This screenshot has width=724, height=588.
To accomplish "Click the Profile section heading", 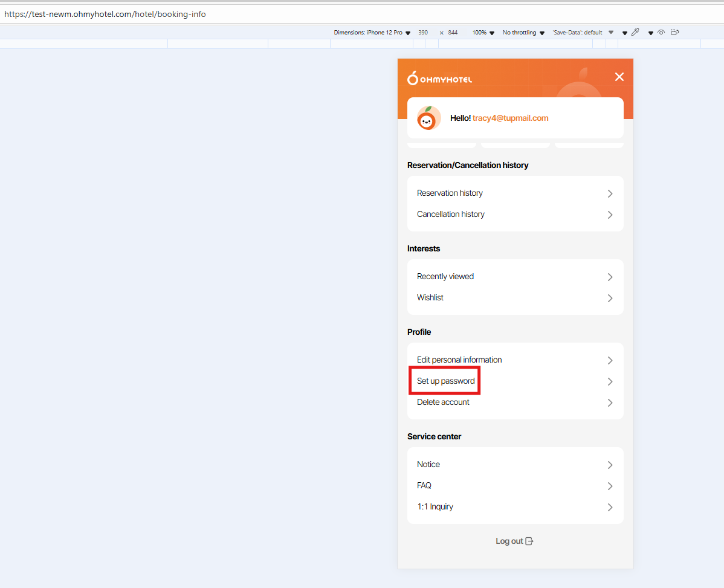I will pos(419,332).
